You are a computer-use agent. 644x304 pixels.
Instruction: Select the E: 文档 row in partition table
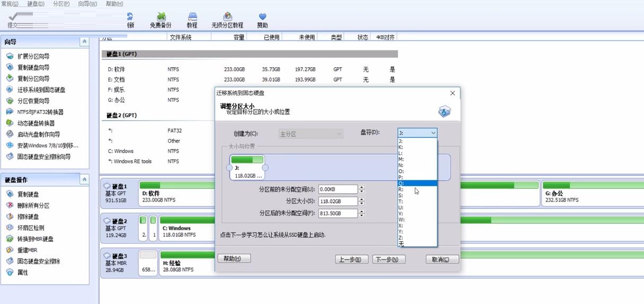(249, 80)
